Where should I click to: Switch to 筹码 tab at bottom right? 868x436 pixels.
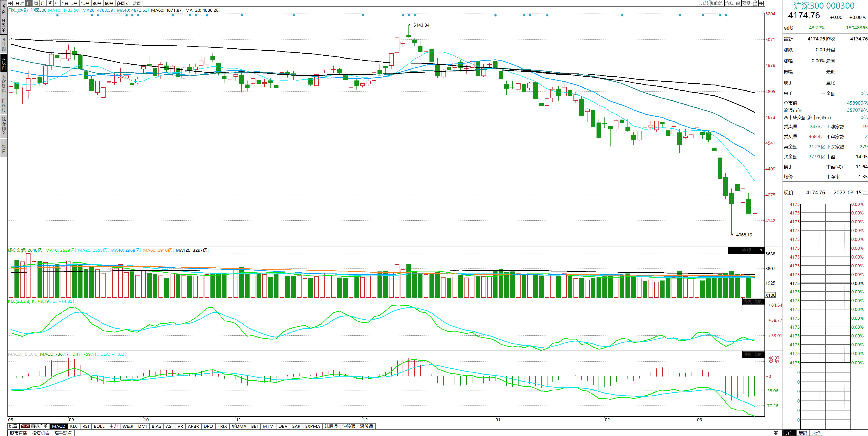803,433
